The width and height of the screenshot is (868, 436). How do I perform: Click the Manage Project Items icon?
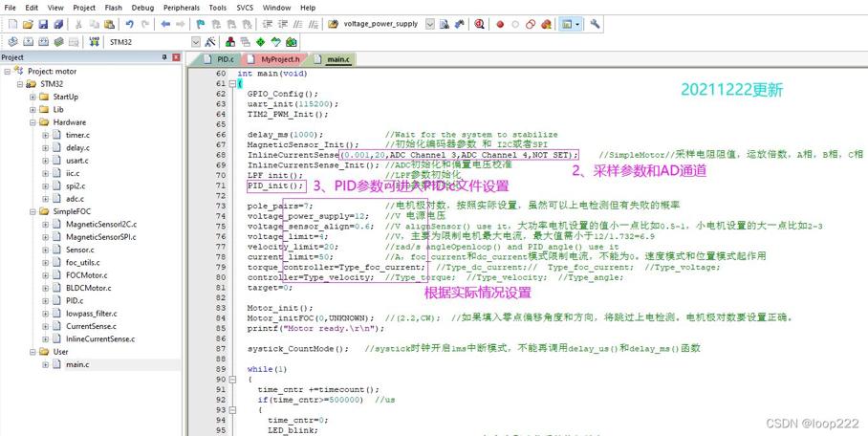click(230, 42)
